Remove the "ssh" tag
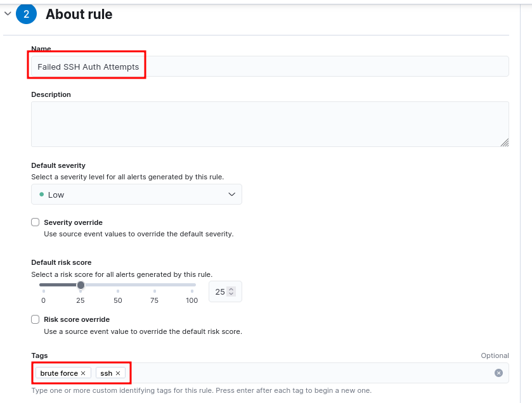Viewport: 532px width, 403px height. pos(118,373)
